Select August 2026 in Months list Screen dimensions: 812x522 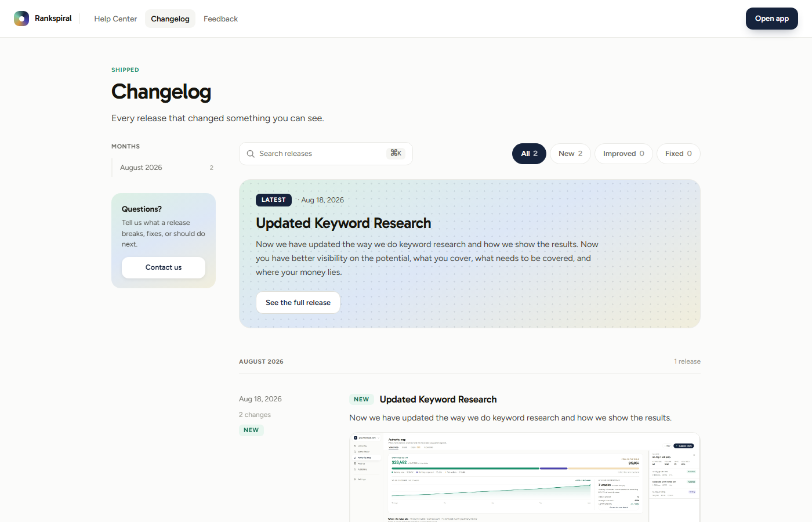coord(164,168)
